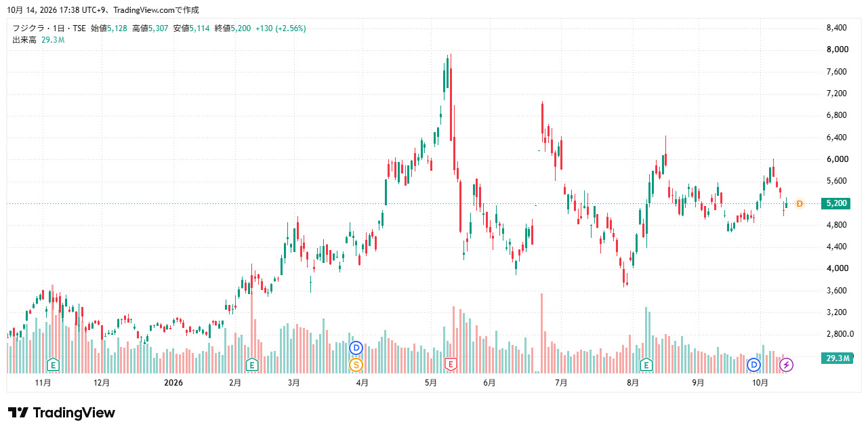
Task: Click the blue dividend D marker near October
Action: tap(753, 365)
